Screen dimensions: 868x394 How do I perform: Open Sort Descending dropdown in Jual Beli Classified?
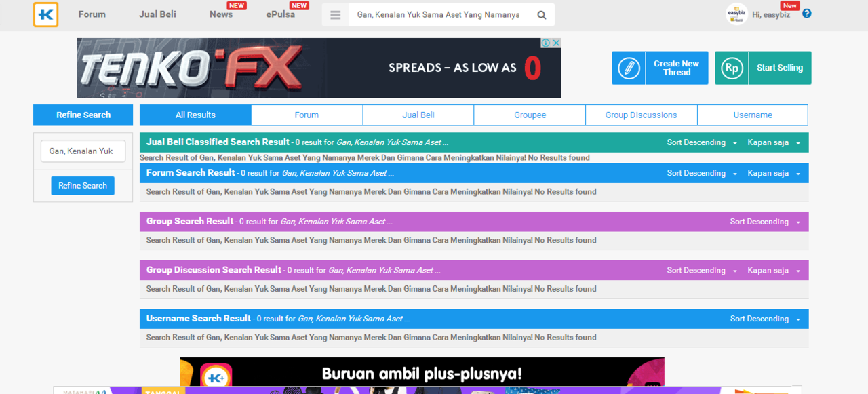702,143
